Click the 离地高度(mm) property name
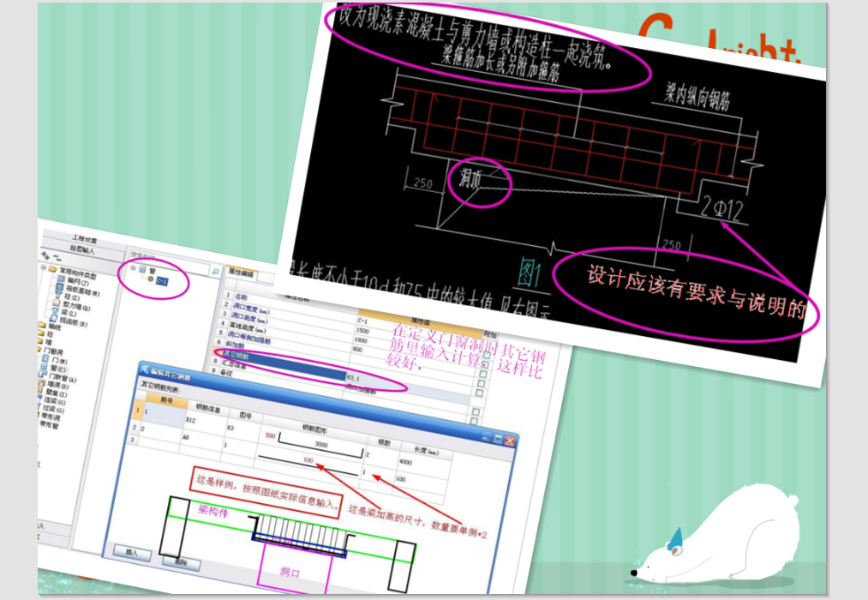Image resolution: width=868 pixels, height=600 pixels. pyautogui.click(x=248, y=327)
